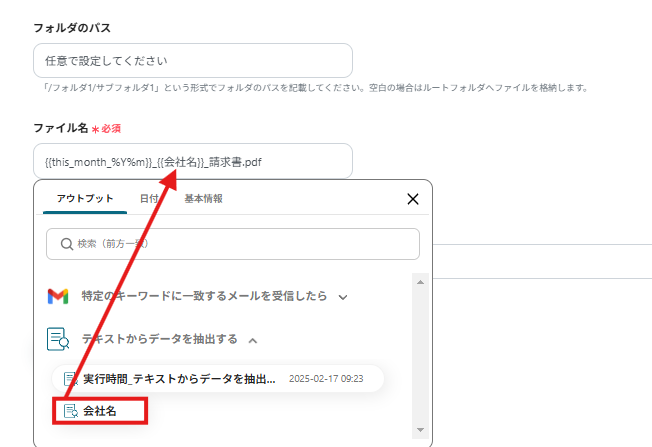Click the ファイル名 input field
This screenshot has width=652, height=447.
click(193, 161)
